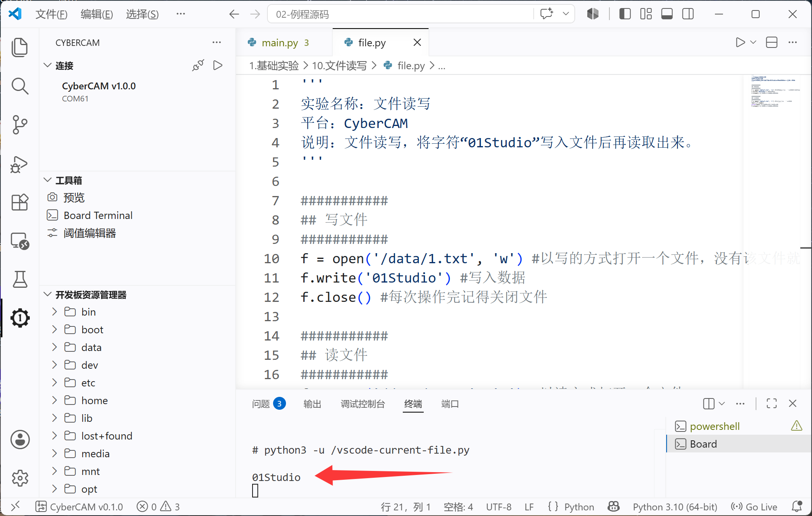Collapse the 开发板资源管理器 section
812x516 pixels.
(48, 294)
